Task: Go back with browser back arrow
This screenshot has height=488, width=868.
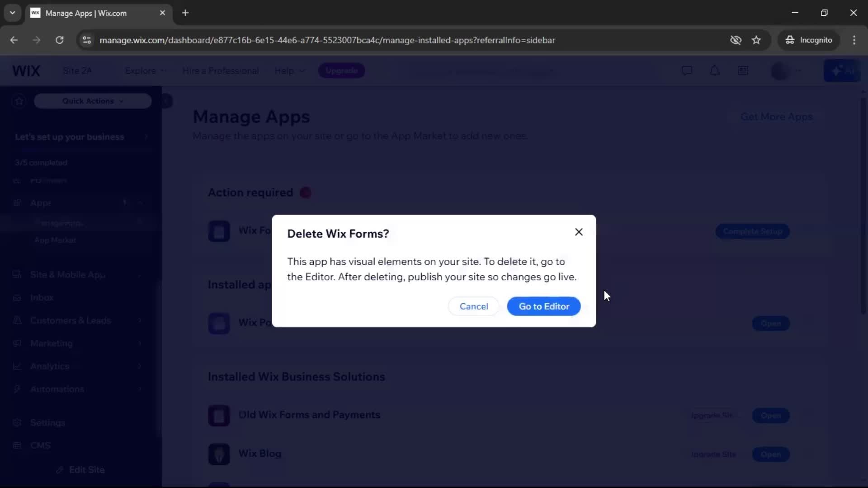Action: 14,40
